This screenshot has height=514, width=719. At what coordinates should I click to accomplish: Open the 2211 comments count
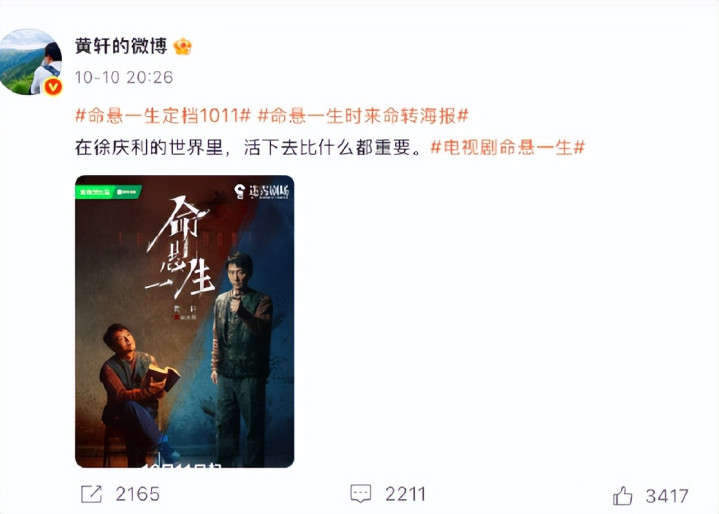coord(405,494)
